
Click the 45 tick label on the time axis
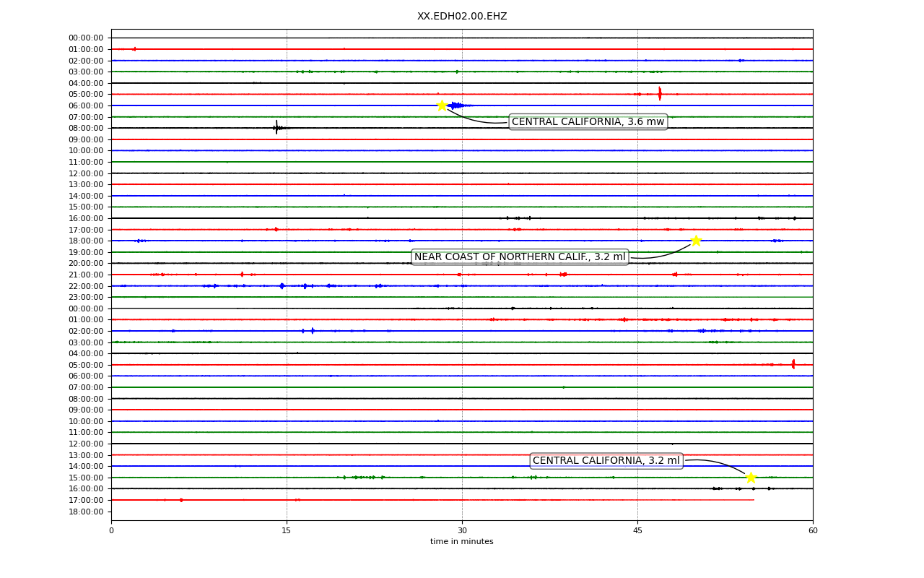637,531
